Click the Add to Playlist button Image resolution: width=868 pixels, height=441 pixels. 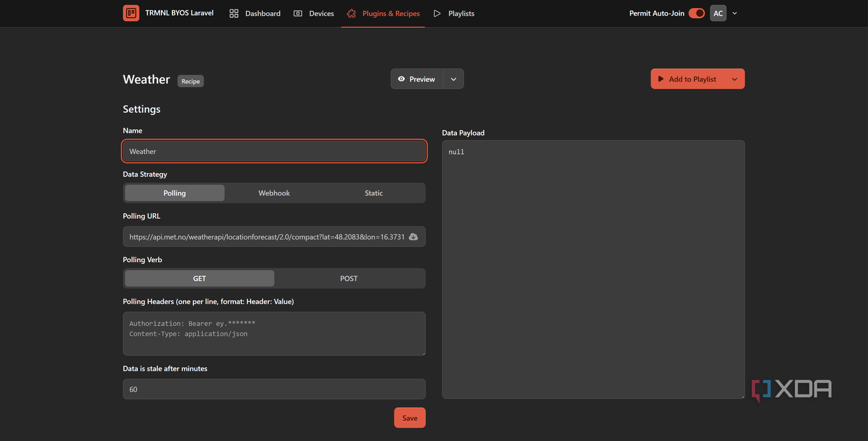point(688,79)
